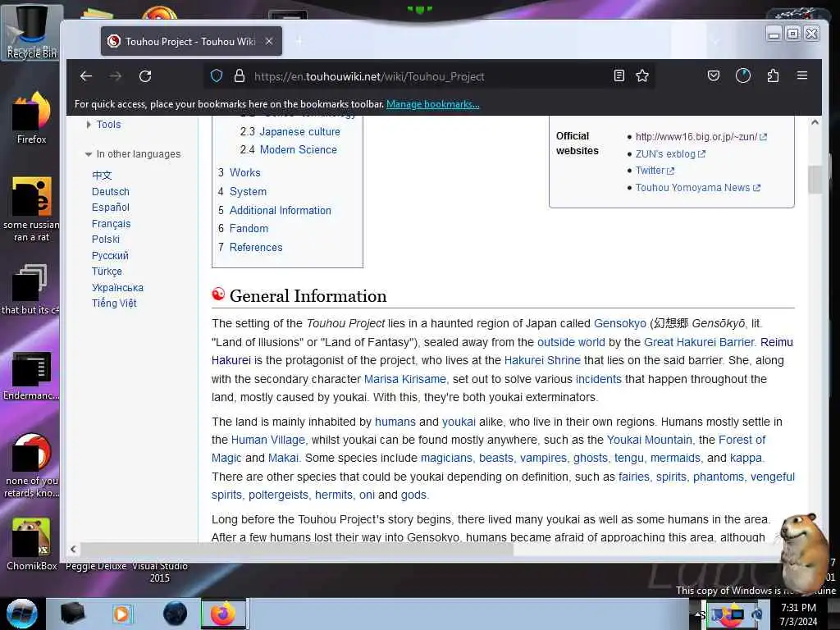Viewport: 840px width, 630px height.
Task: Close the Touhou Project tab
Action: tap(269, 41)
